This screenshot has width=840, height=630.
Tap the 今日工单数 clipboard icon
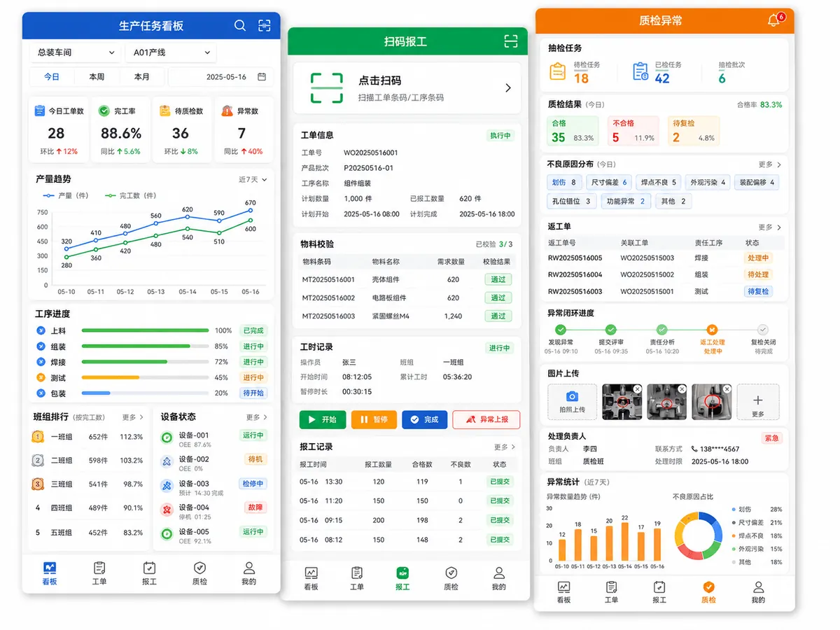[x=40, y=111]
